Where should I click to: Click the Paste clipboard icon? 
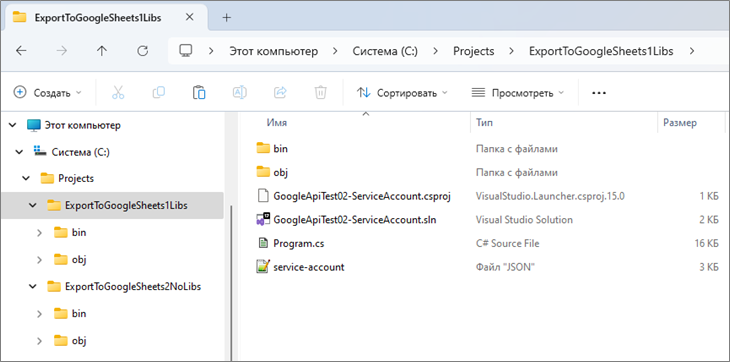pos(199,93)
